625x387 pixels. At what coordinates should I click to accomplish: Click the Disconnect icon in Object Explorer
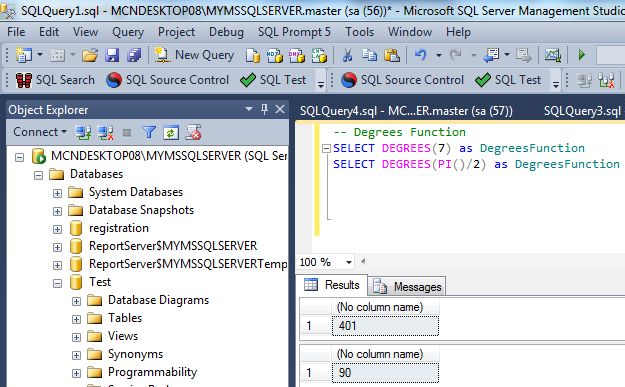[105, 132]
